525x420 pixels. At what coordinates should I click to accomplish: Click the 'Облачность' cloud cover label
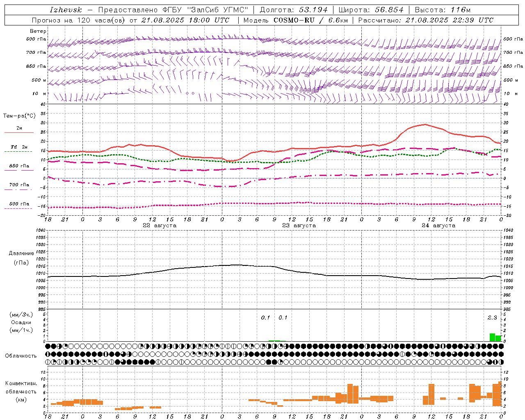coord(21,356)
